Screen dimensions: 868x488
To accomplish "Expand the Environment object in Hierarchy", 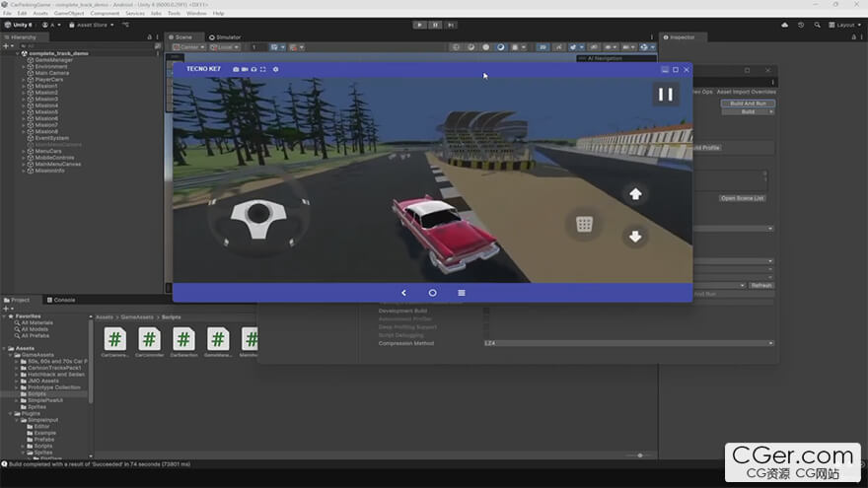I will click(x=24, y=66).
